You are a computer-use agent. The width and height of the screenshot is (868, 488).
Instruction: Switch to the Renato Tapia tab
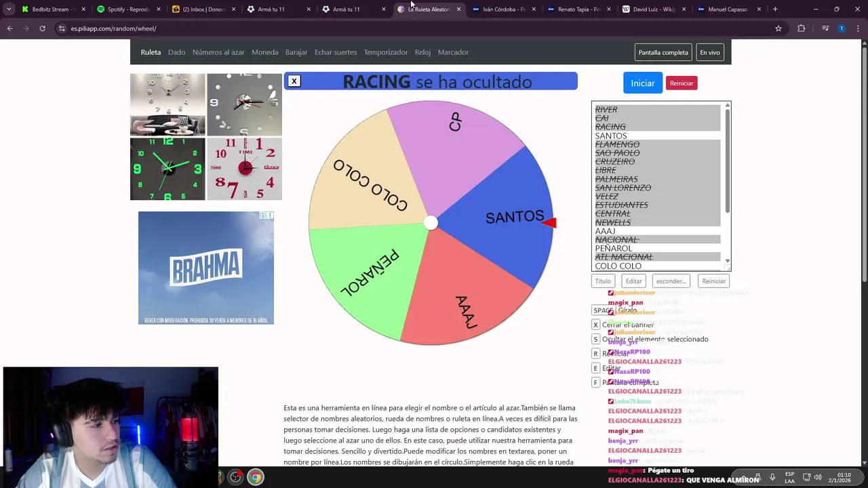point(578,9)
